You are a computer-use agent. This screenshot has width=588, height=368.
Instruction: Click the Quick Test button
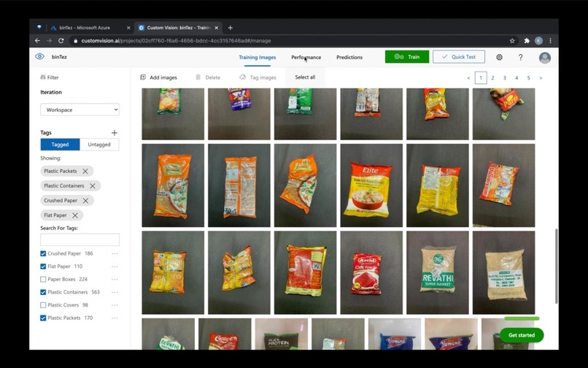tap(459, 57)
